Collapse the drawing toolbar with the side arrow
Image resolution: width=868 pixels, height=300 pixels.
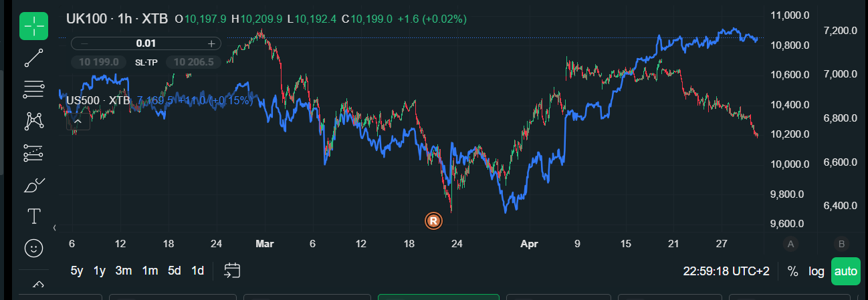(x=55, y=227)
